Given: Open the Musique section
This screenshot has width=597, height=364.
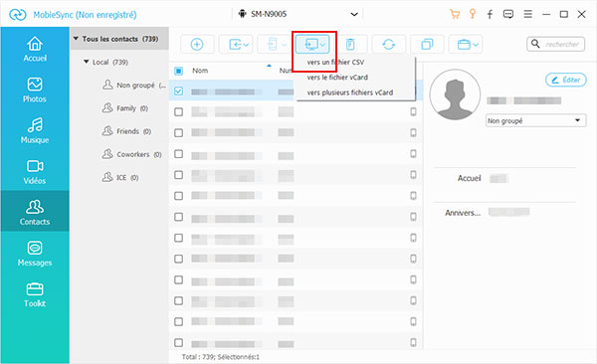Looking at the screenshot, I should (x=35, y=131).
